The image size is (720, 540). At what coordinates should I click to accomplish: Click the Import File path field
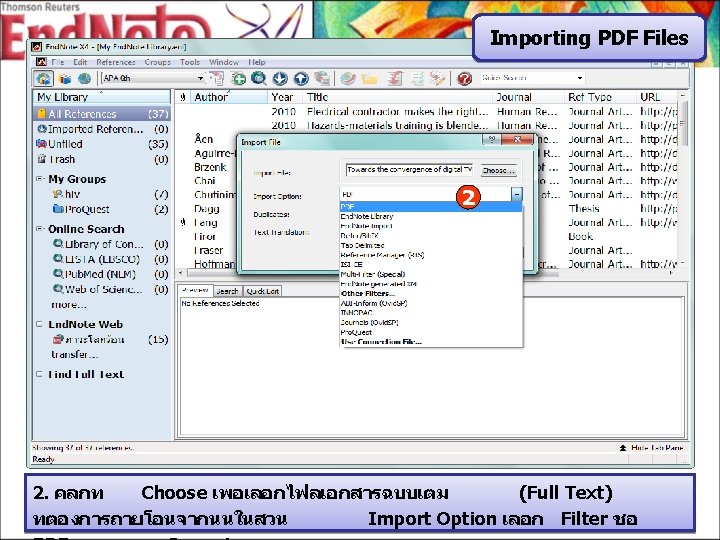pos(409,170)
